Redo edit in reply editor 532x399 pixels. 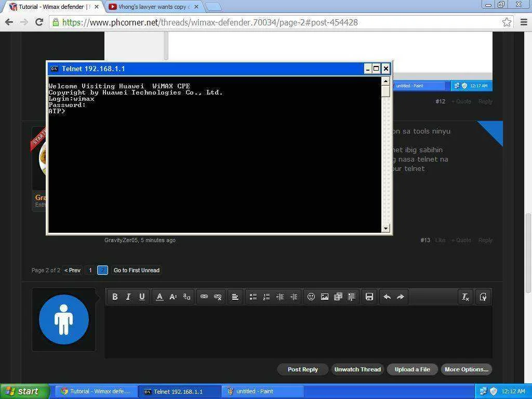tap(401, 297)
